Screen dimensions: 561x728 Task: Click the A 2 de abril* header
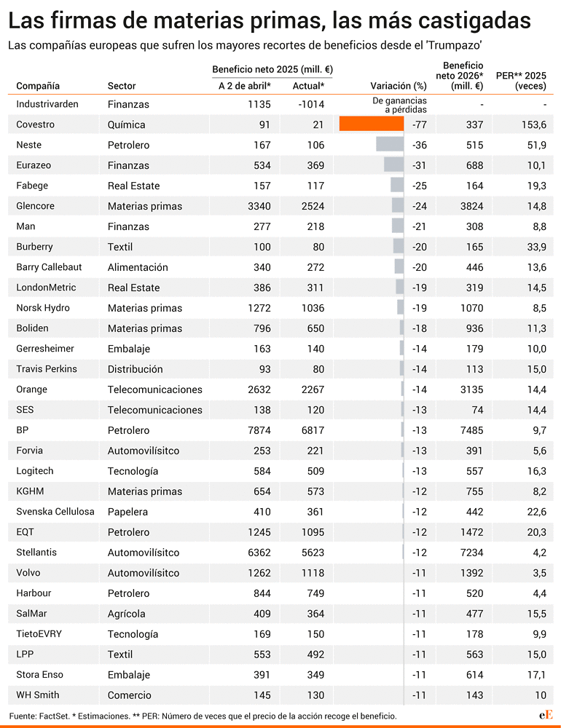tap(245, 86)
